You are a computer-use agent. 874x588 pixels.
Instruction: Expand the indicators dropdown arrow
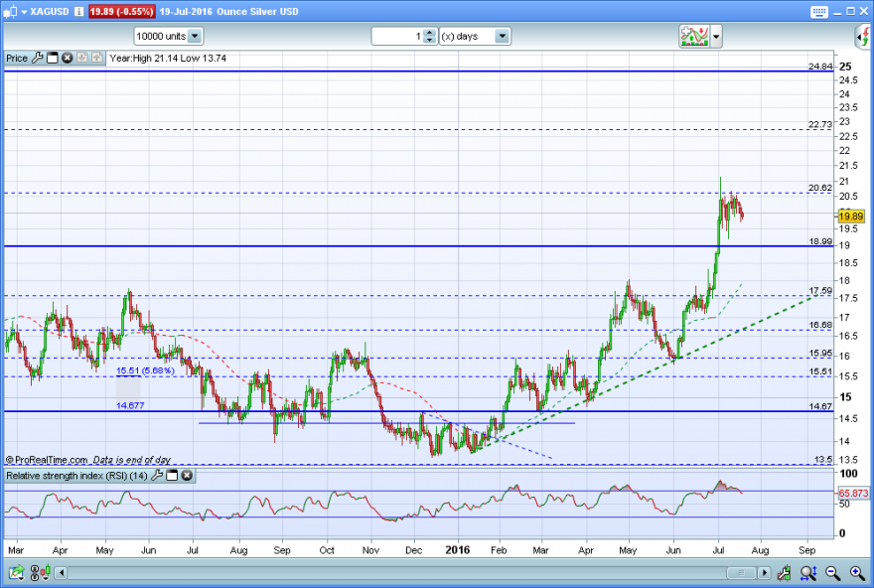click(716, 37)
